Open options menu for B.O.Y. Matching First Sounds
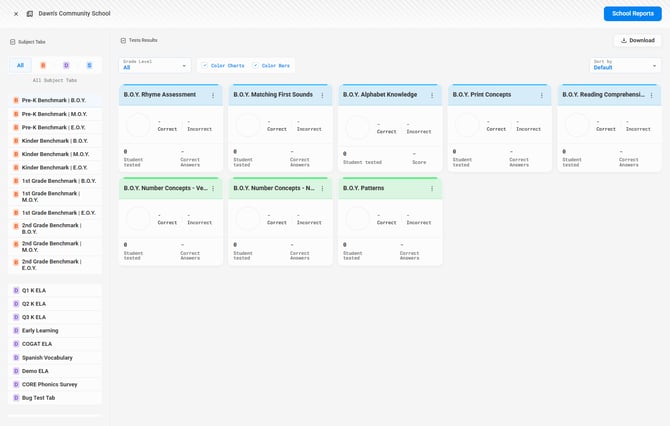The width and height of the screenshot is (670, 426). pos(322,95)
